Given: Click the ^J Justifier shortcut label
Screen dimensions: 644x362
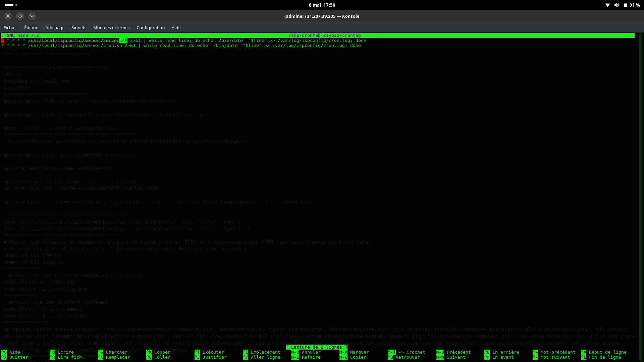Looking at the screenshot, I should point(211,357).
